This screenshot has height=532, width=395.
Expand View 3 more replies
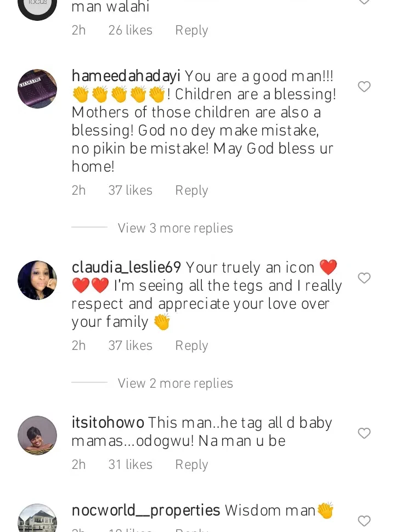175,228
